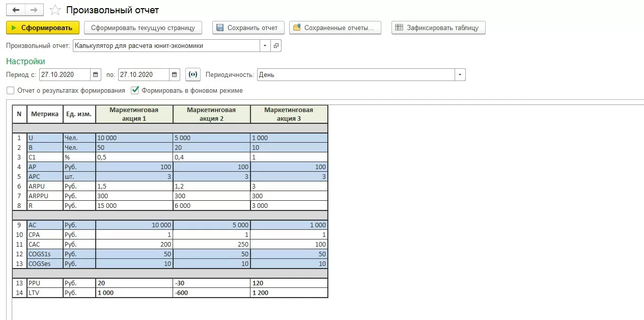The width and height of the screenshot is (644, 320).
Task: Go back with the left arrow
Action: 16,10
